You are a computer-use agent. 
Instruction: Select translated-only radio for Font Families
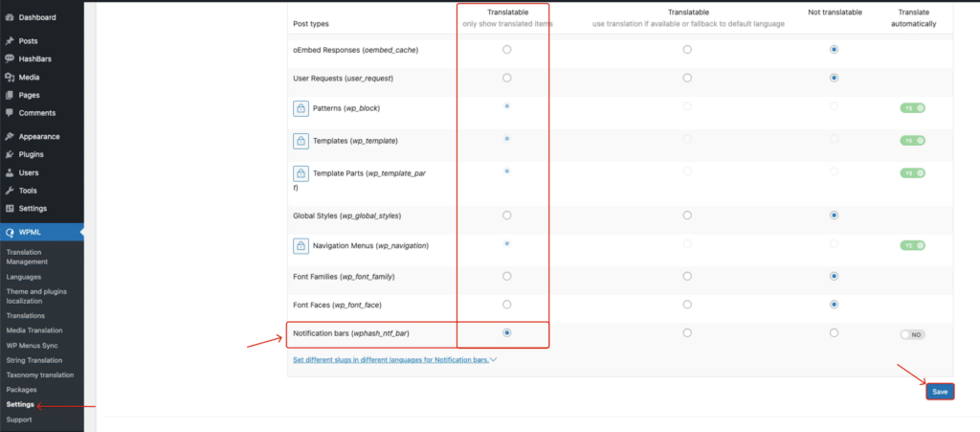tap(507, 276)
